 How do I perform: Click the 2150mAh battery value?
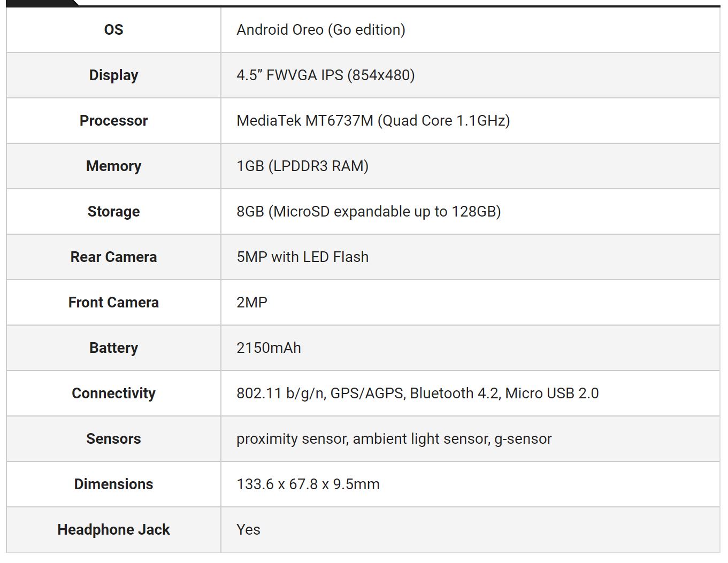click(269, 348)
